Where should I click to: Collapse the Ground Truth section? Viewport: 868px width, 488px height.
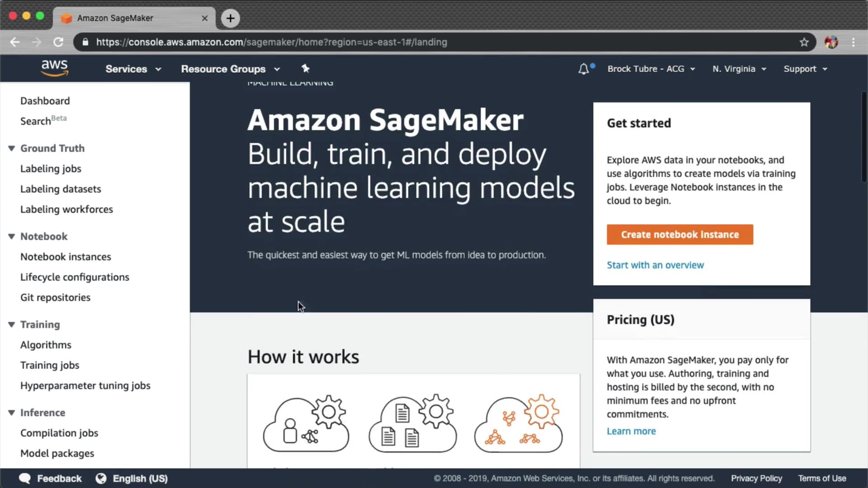12,148
